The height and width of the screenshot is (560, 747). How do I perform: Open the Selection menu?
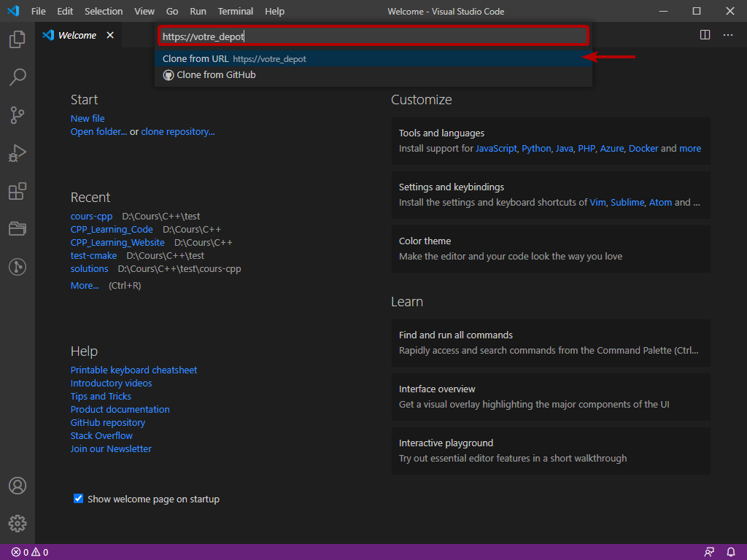click(104, 12)
